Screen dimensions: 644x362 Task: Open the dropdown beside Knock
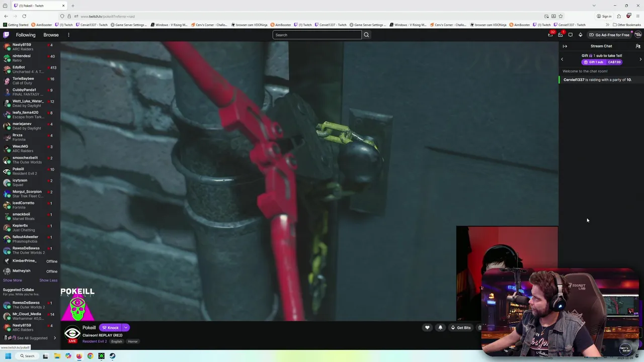(x=126, y=328)
